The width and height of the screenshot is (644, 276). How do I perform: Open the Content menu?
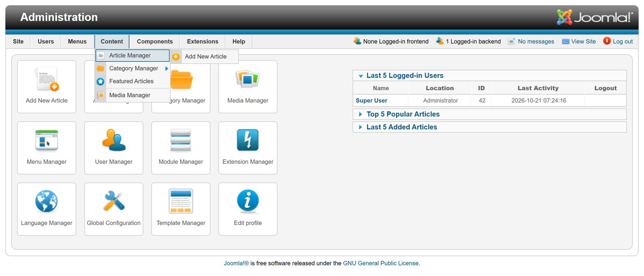112,41
